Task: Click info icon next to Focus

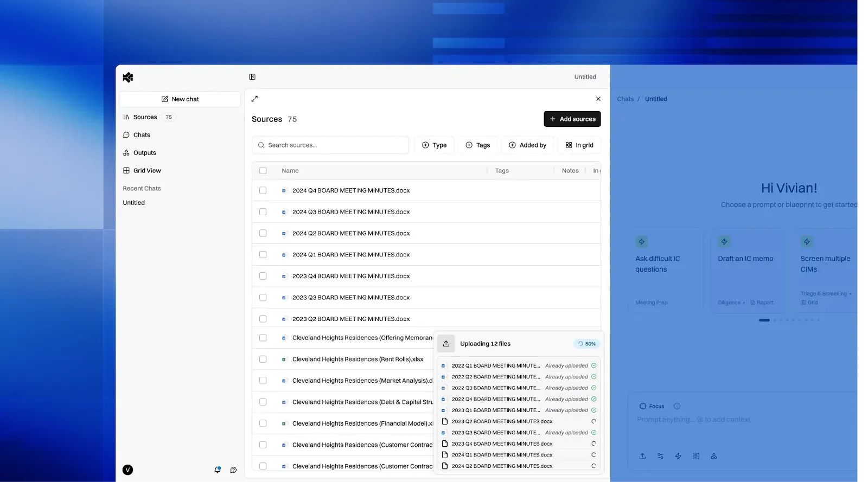Action: pyautogui.click(x=677, y=407)
